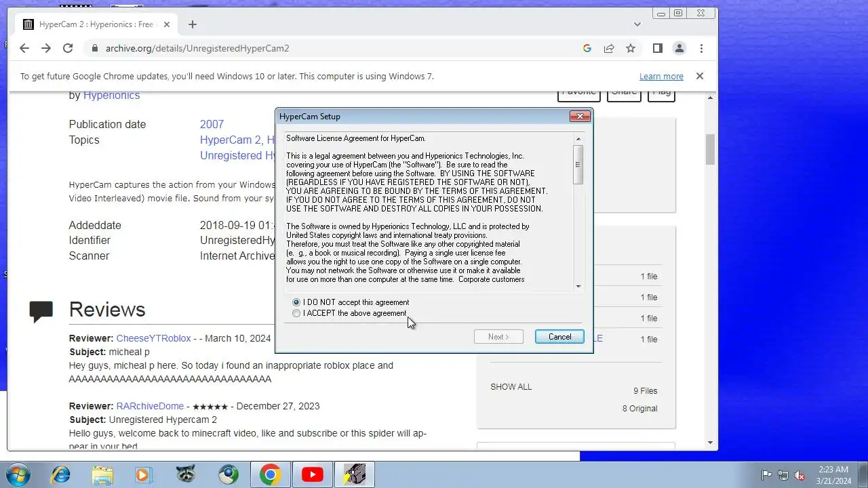Click the muted volume tray icon
868x488 pixels.
(800, 475)
